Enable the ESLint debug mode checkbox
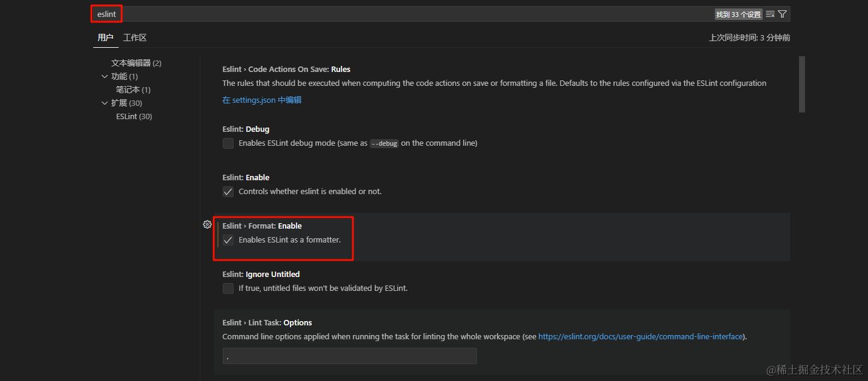Viewport: 868px width, 381px height. 228,143
